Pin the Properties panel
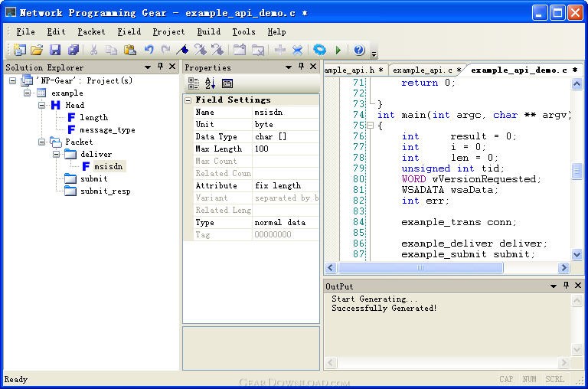Image resolution: width=588 pixels, height=389 pixels. 301,67
